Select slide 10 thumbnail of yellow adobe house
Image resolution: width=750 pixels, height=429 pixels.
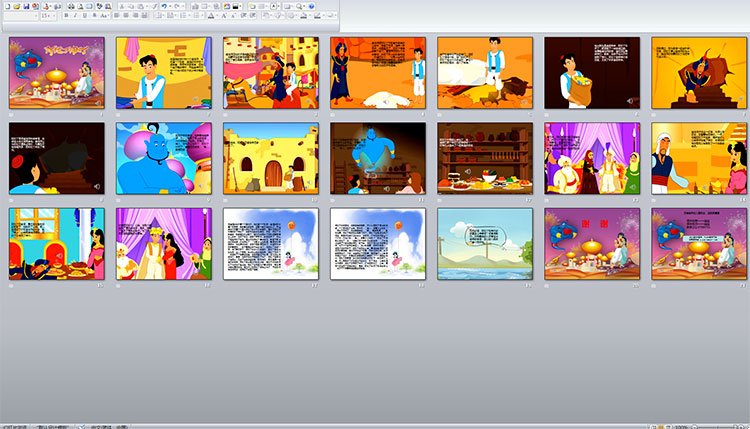tap(271, 158)
